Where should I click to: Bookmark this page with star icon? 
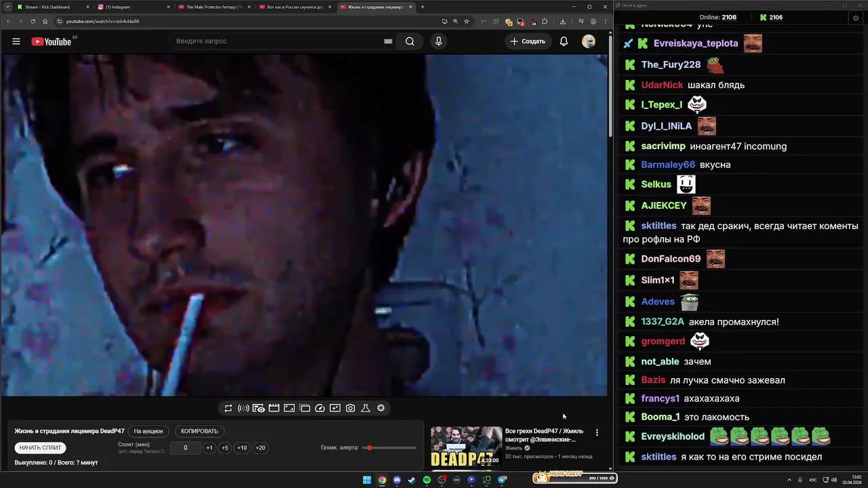tap(467, 21)
